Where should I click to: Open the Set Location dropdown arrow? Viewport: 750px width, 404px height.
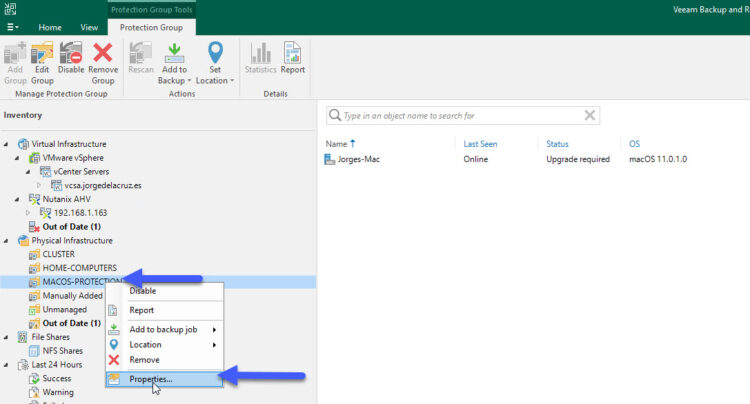click(x=232, y=81)
